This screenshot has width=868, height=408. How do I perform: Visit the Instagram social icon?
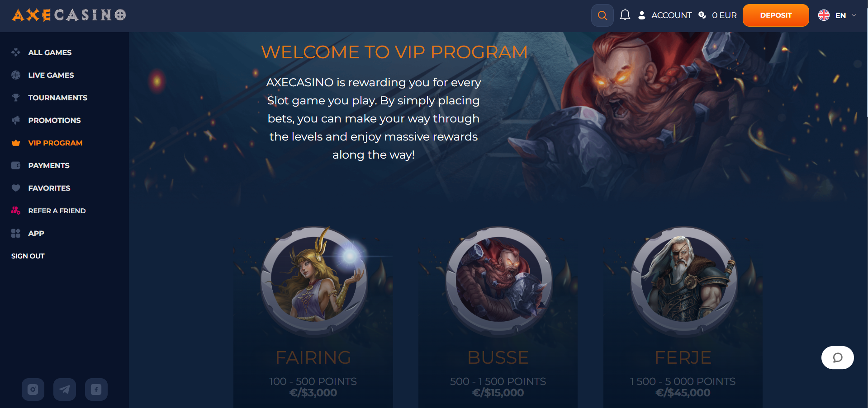point(33,389)
